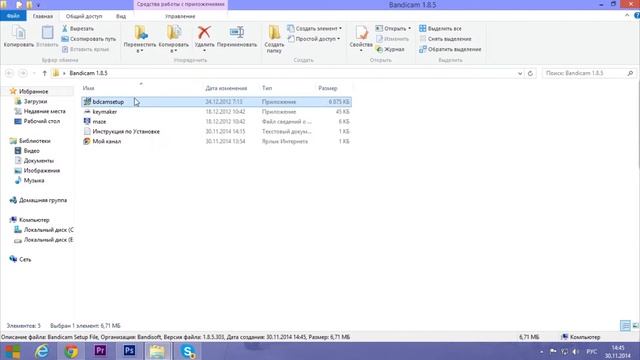Click the Переименовать icon
640x360 pixels.
(237, 32)
